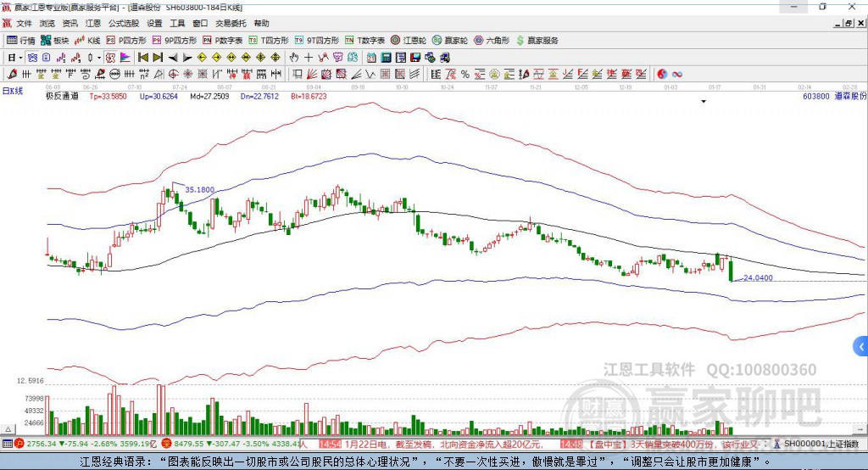Open the 浏览 menu

[x=47, y=23]
